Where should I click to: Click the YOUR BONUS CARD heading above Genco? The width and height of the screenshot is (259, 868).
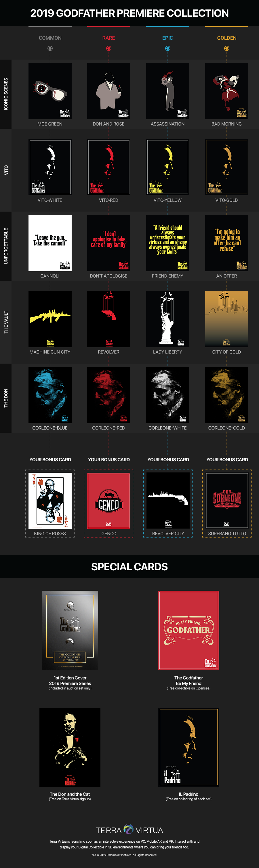[x=109, y=459]
